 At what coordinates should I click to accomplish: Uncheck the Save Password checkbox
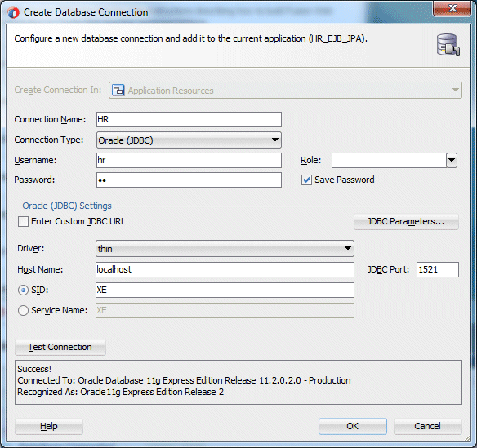click(x=306, y=180)
